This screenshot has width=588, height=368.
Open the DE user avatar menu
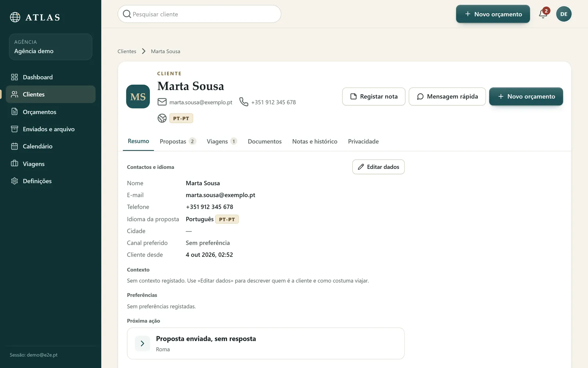564,14
